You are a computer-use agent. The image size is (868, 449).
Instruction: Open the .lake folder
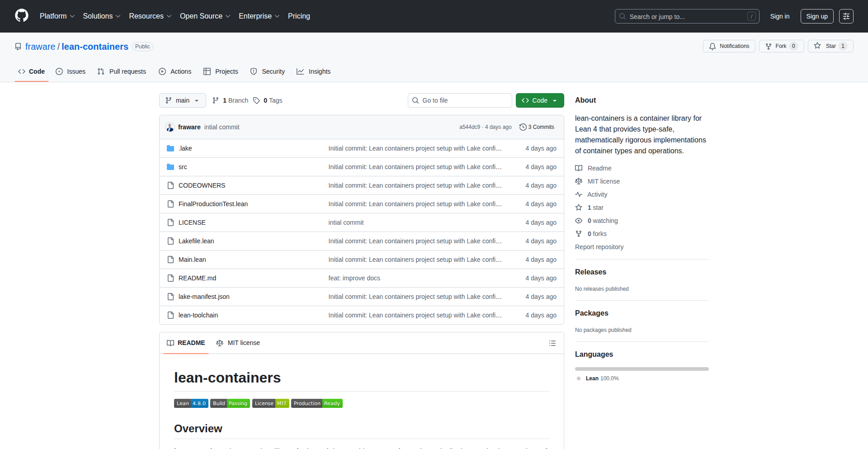pos(185,148)
